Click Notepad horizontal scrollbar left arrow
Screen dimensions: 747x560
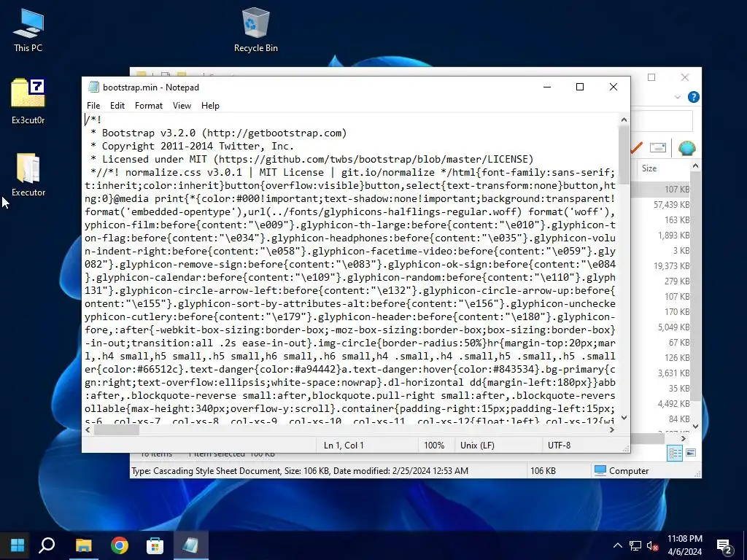point(88,429)
